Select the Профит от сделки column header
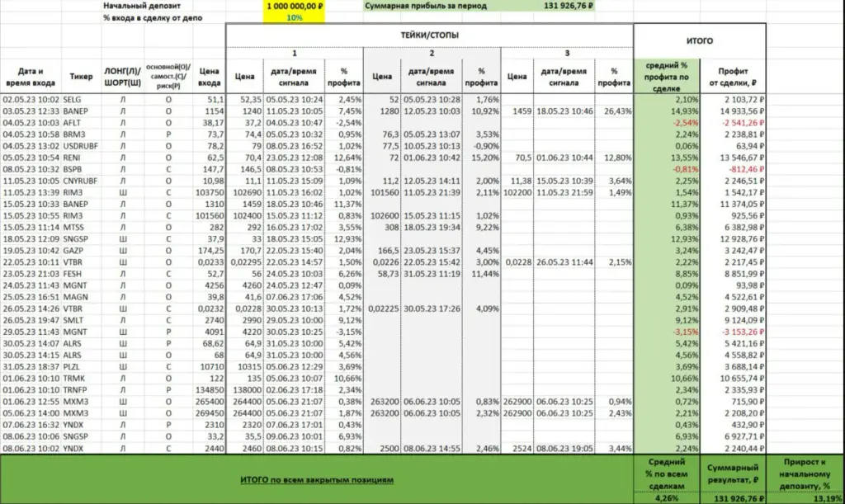 pos(733,77)
